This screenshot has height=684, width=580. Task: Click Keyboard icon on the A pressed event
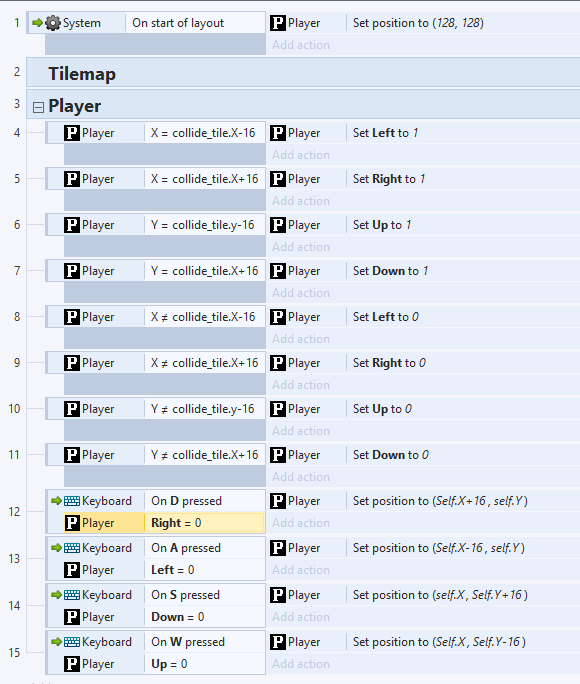tap(72, 548)
